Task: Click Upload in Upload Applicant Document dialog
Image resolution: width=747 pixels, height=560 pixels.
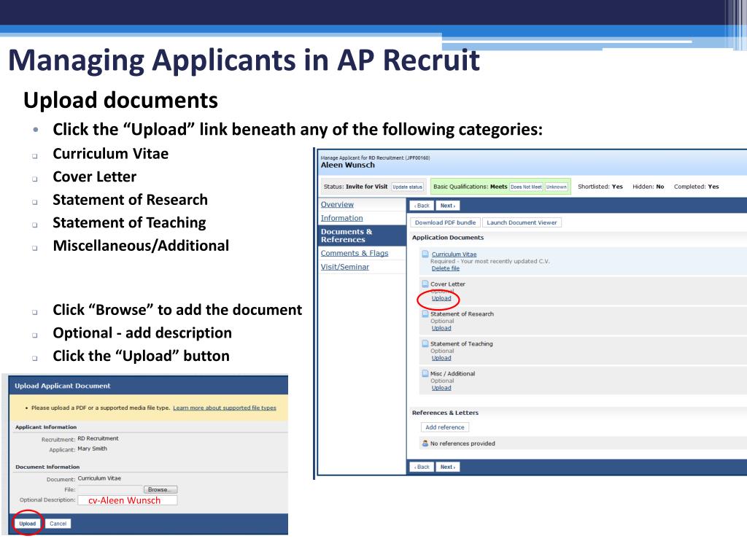Action: click(x=28, y=524)
